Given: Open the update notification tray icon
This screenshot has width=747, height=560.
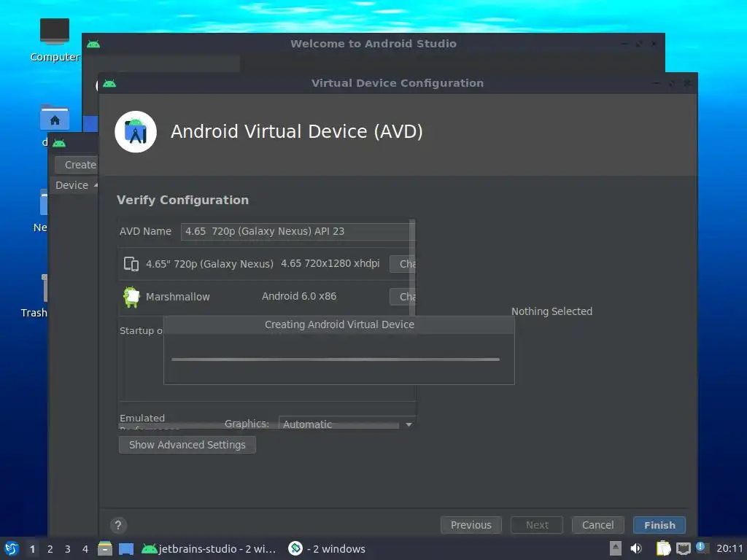Looking at the screenshot, I should click(x=701, y=547).
